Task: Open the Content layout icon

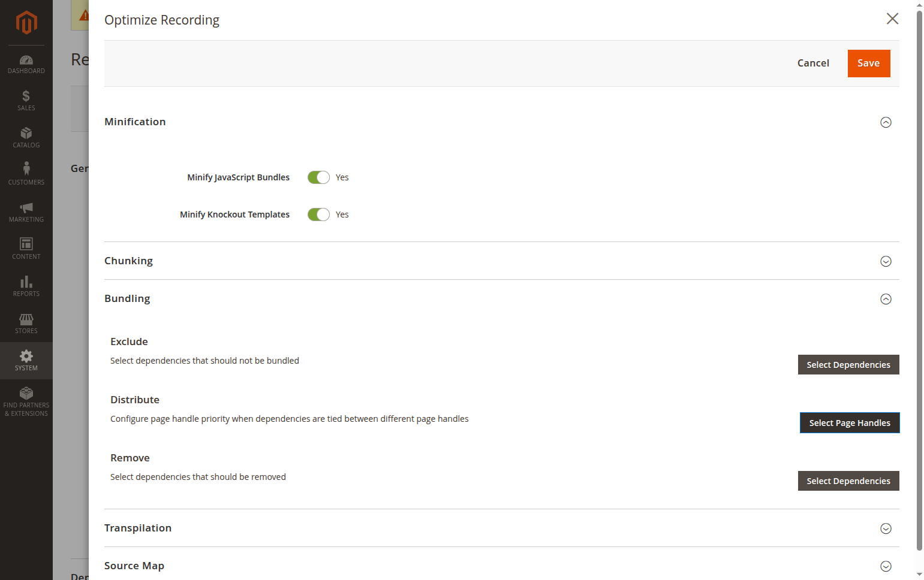Action: click(x=26, y=244)
